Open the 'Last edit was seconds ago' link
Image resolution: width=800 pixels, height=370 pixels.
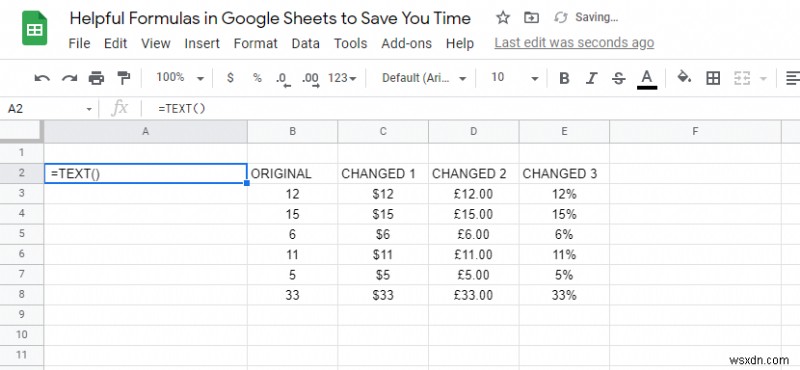tap(574, 43)
